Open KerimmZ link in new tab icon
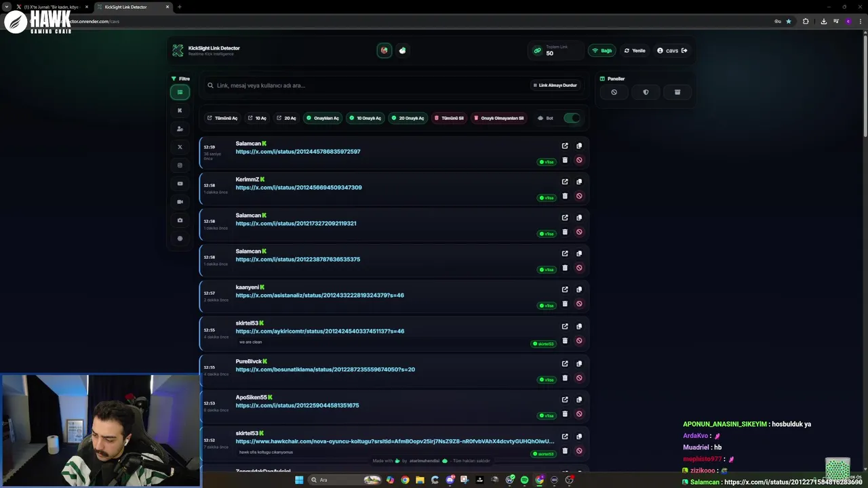The image size is (868, 488). coord(565,182)
